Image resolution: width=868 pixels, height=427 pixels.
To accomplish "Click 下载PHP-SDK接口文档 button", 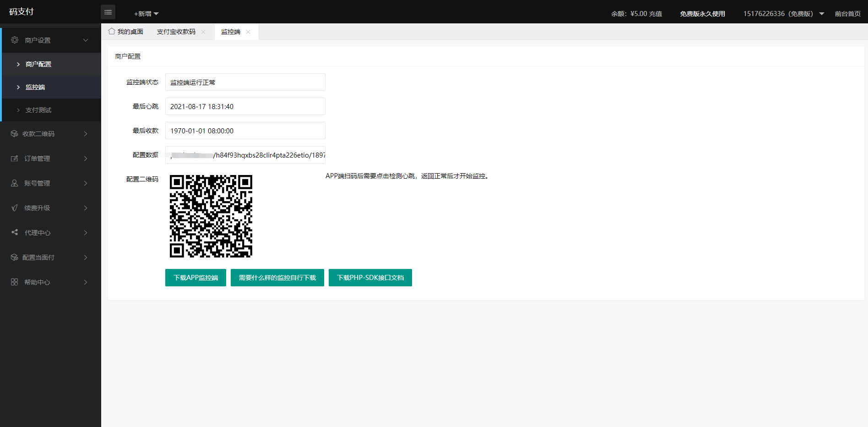I will 370,278.
